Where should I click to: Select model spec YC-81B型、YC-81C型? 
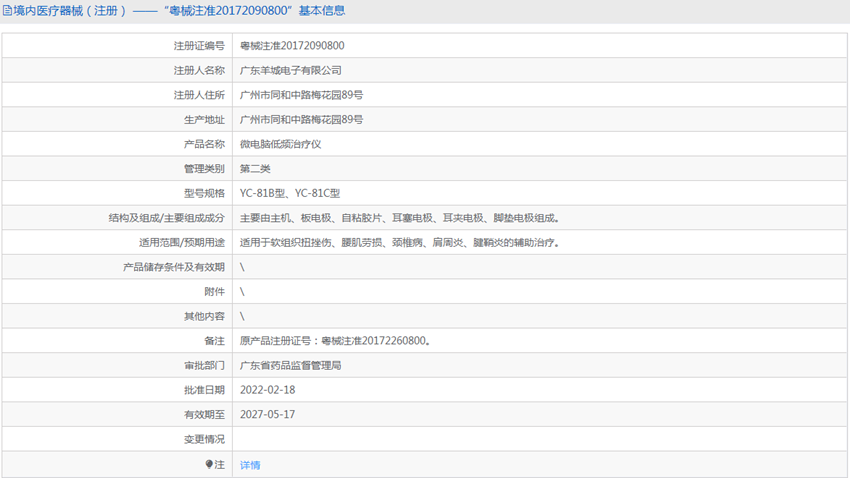[290, 193]
